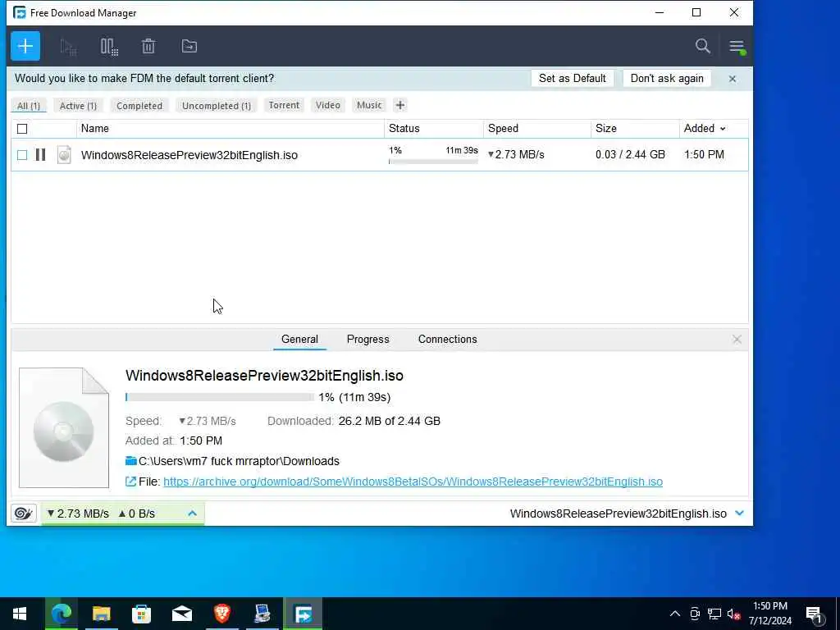Open the hamburger main menu
The height and width of the screenshot is (630, 840).
click(737, 47)
